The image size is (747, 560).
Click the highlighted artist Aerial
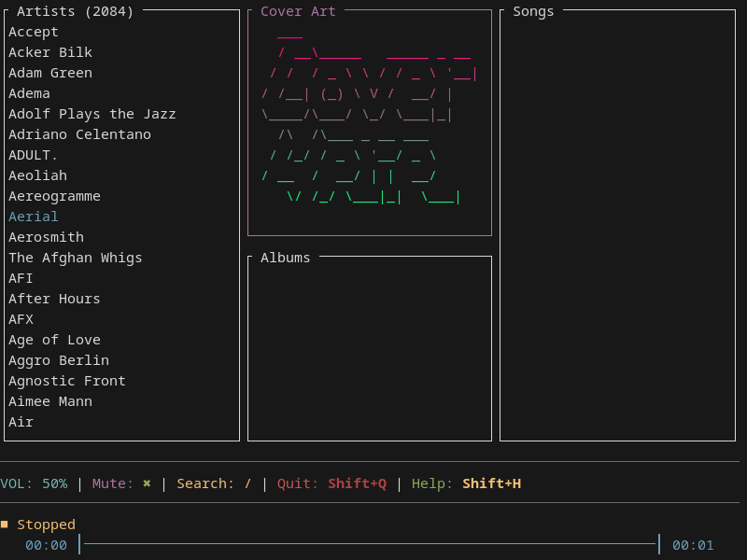tap(34, 217)
